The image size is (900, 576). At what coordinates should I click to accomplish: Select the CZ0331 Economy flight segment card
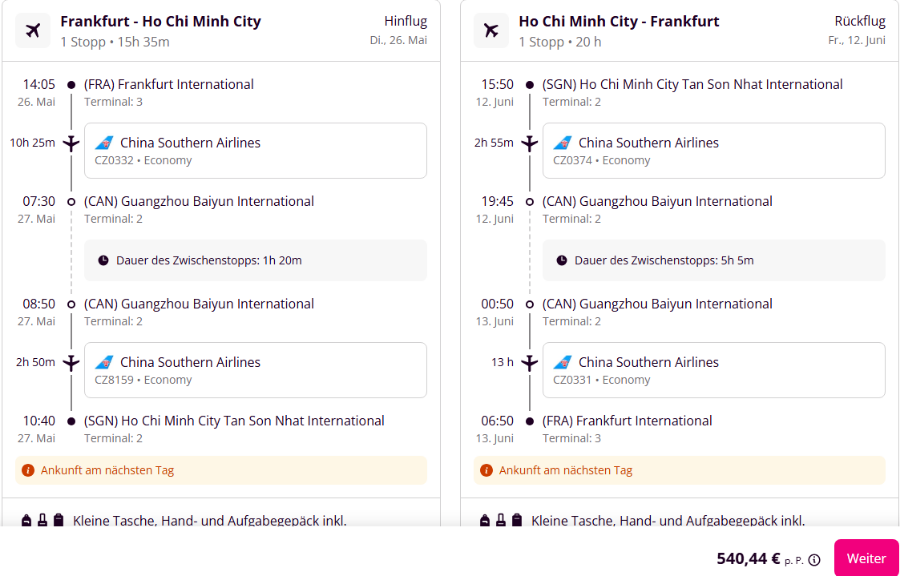click(713, 370)
